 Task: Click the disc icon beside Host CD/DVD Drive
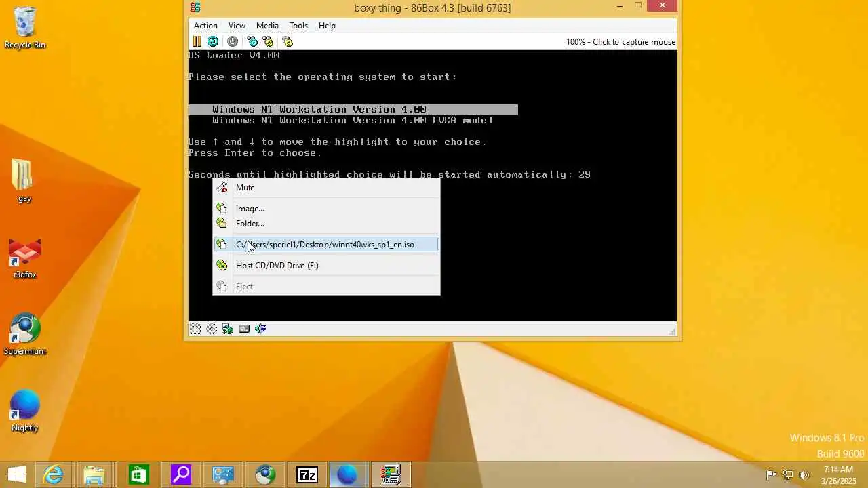[x=222, y=265]
